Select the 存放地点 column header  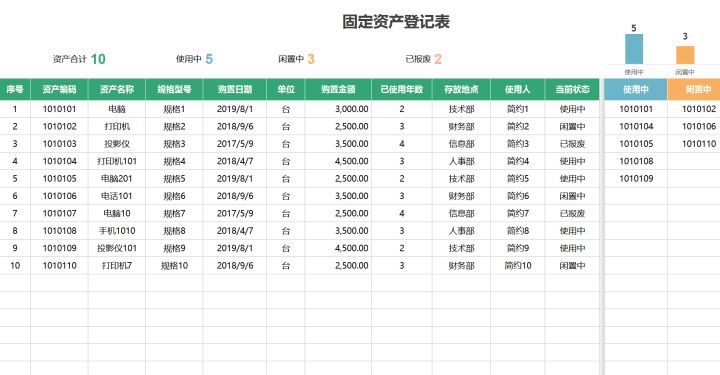pyautogui.click(x=461, y=90)
